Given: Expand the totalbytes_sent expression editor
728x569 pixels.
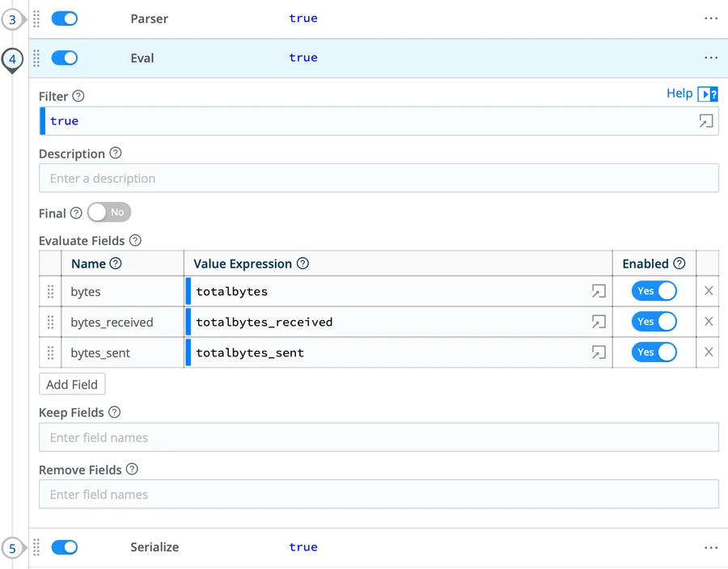Looking at the screenshot, I should click(x=599, y=352).
